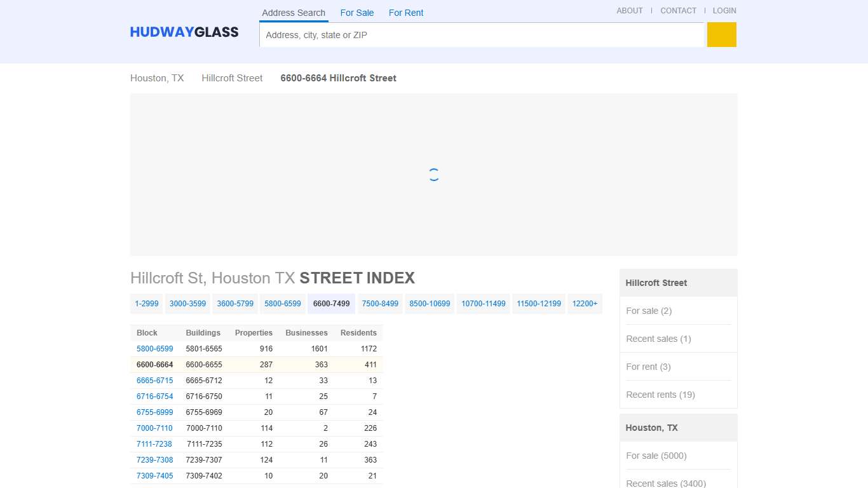The image size is (868, 488).
Task: Open the ABOUT page
Action: [x=629, y=10]
